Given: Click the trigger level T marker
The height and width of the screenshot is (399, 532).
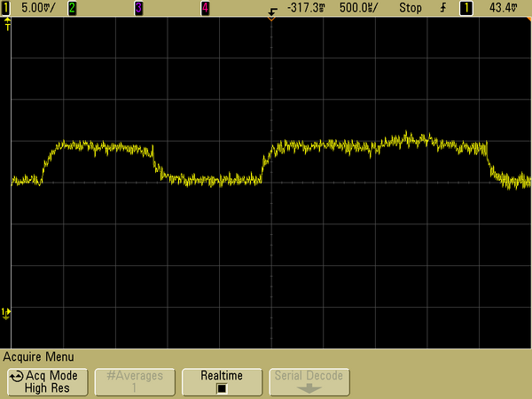Looking at the screenshot, I should tap(7, 25).
